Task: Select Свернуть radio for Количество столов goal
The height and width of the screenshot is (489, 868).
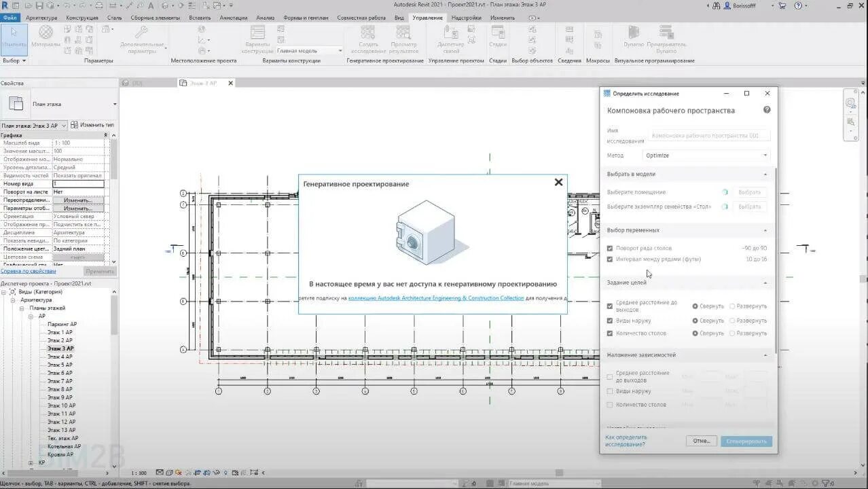Action: (x=695, y=333)
